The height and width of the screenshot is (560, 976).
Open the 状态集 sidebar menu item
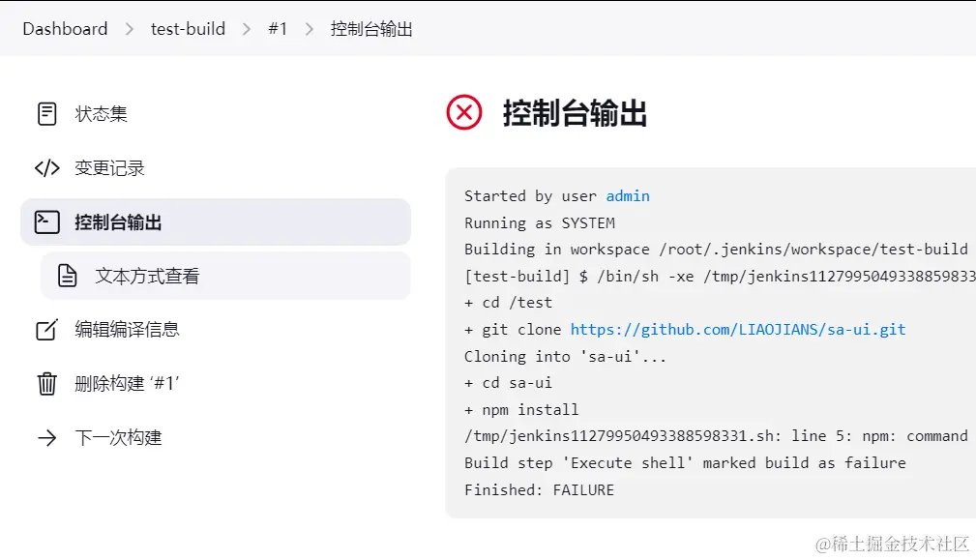click(101, 114)
